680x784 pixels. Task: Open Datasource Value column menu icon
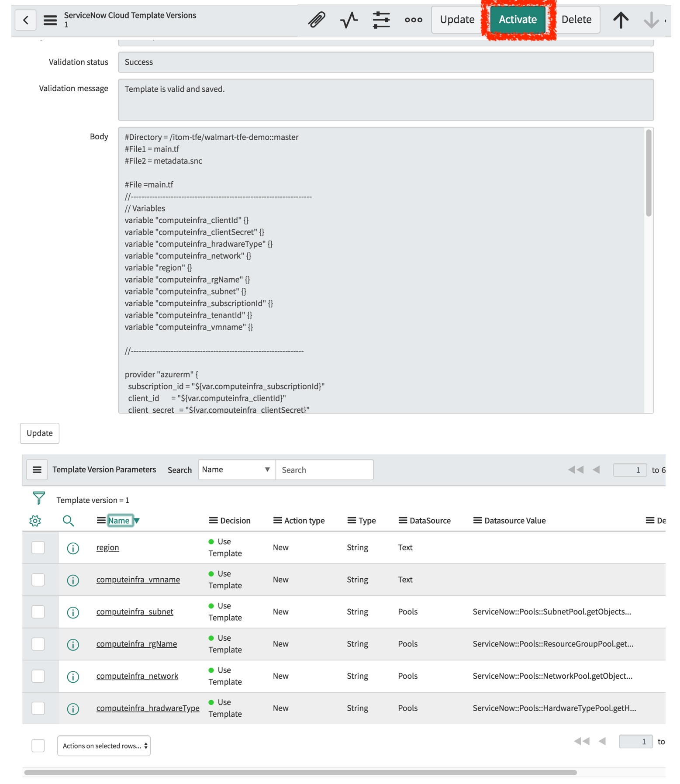click(x=477, y=520)
